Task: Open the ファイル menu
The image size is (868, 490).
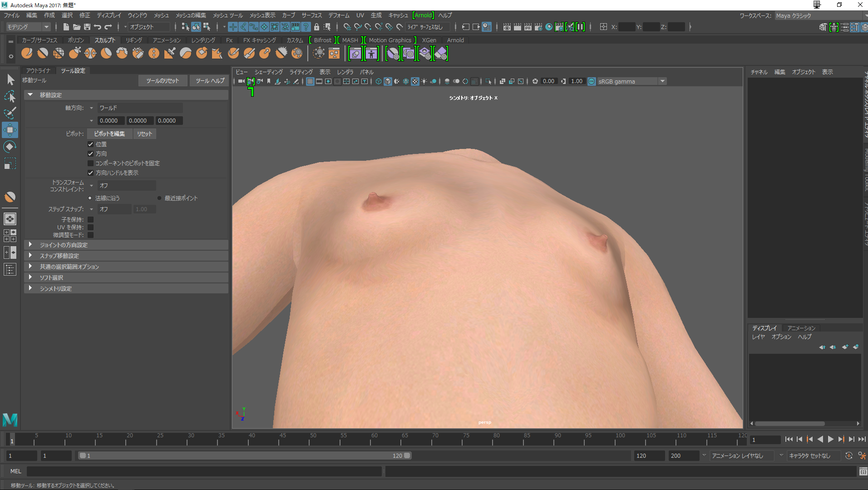Action: point(12,15)
